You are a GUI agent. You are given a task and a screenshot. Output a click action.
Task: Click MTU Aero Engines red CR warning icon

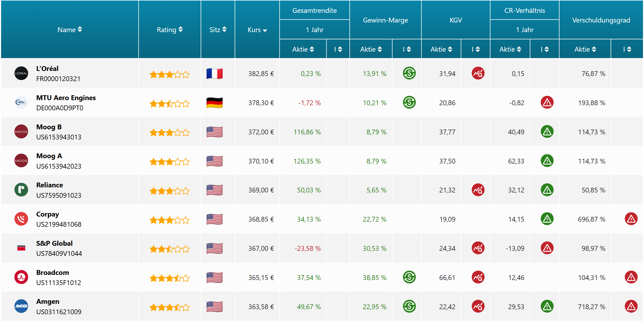(x=547, y=103)
